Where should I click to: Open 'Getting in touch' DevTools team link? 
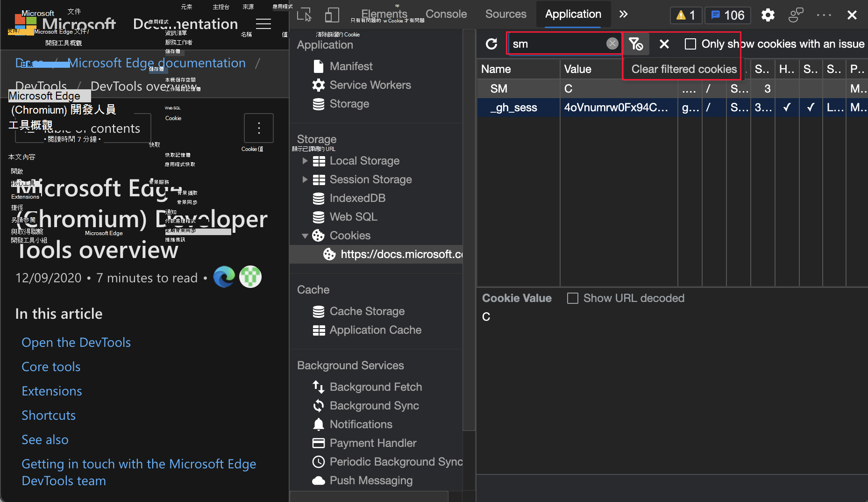click(x=139, y=472)
